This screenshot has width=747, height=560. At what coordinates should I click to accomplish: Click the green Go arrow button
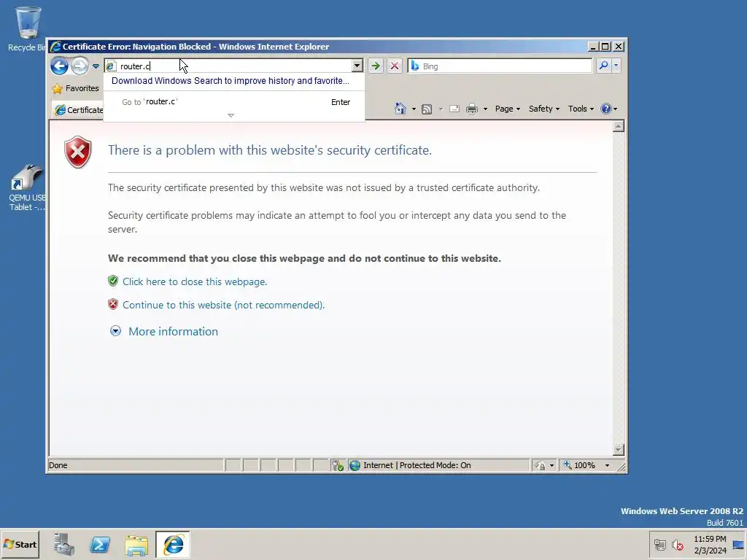click(376, 66)
